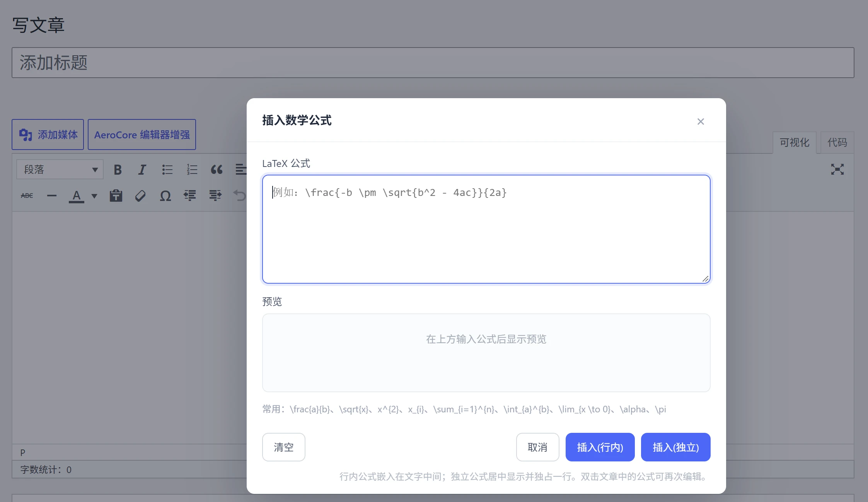This screenshot has height=502, width=868.
Task: Click the 添加媒体 button
Action: pos(48,134)
